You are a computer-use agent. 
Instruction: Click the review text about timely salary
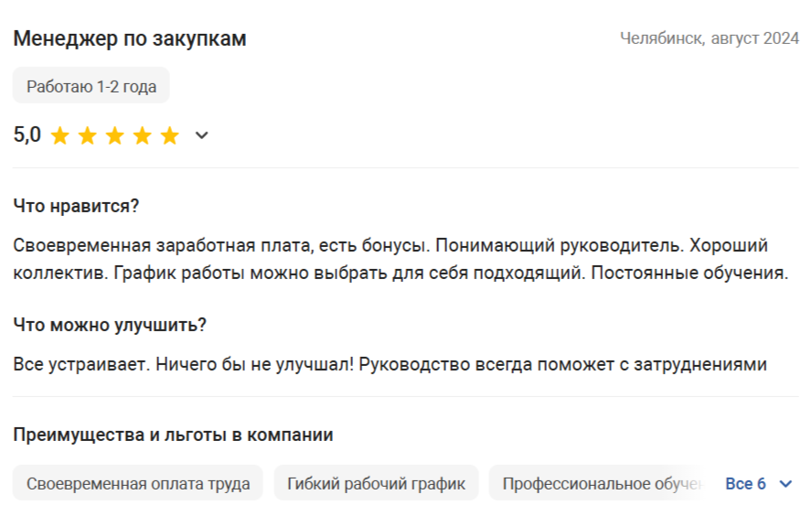click(401, 259)
